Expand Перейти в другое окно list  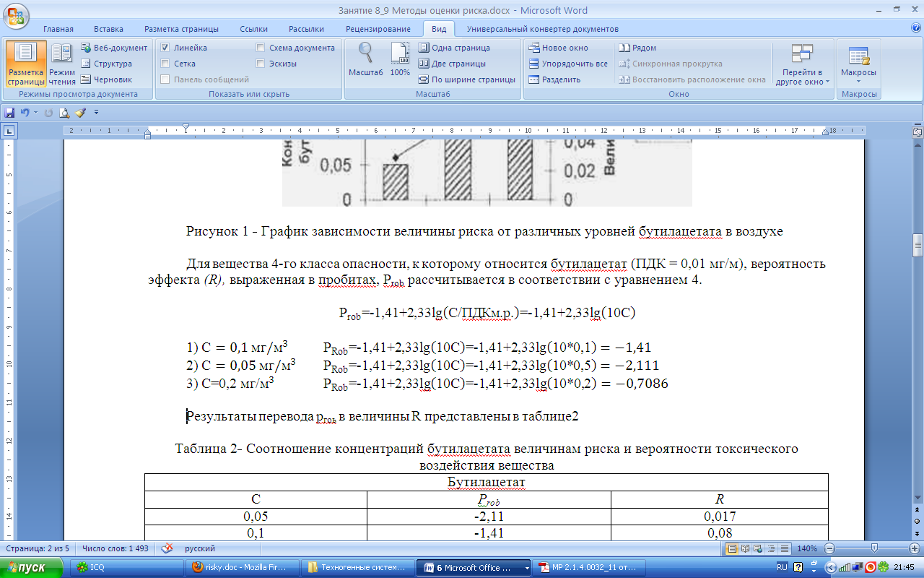click(x=802, y=64)
